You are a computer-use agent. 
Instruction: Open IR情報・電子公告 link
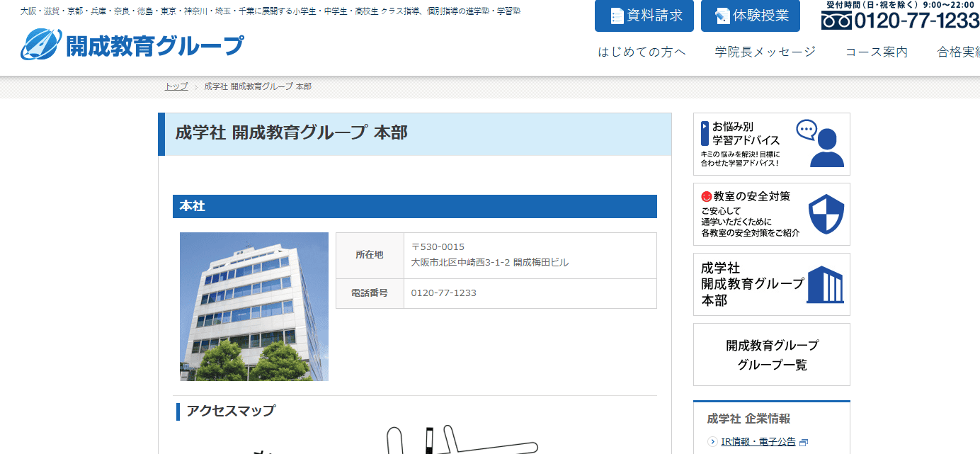point(758,441)
